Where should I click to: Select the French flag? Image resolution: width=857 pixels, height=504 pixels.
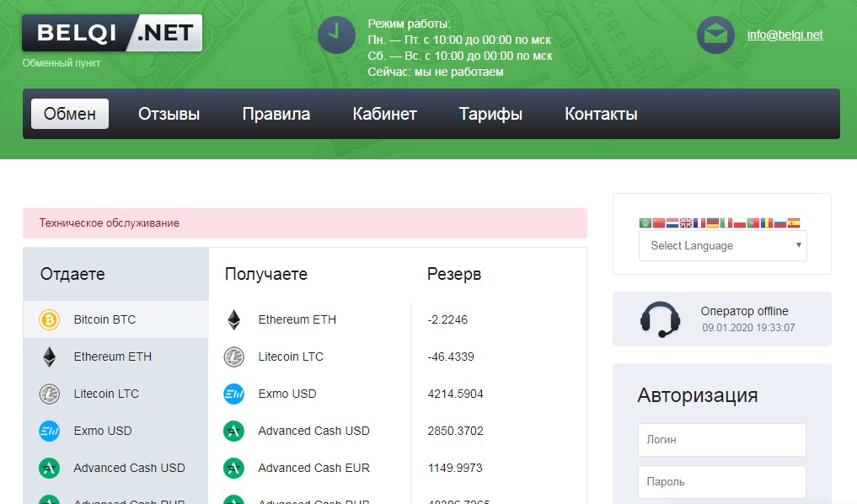click(x=699, y=223)
